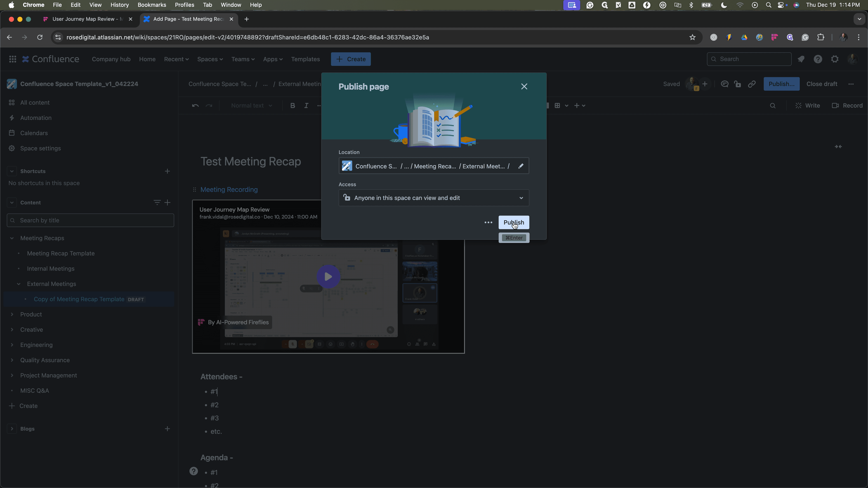Play the User Journey Map Review video
The image size is (868, 488).
pyautogui.click(x=328, y=277)
